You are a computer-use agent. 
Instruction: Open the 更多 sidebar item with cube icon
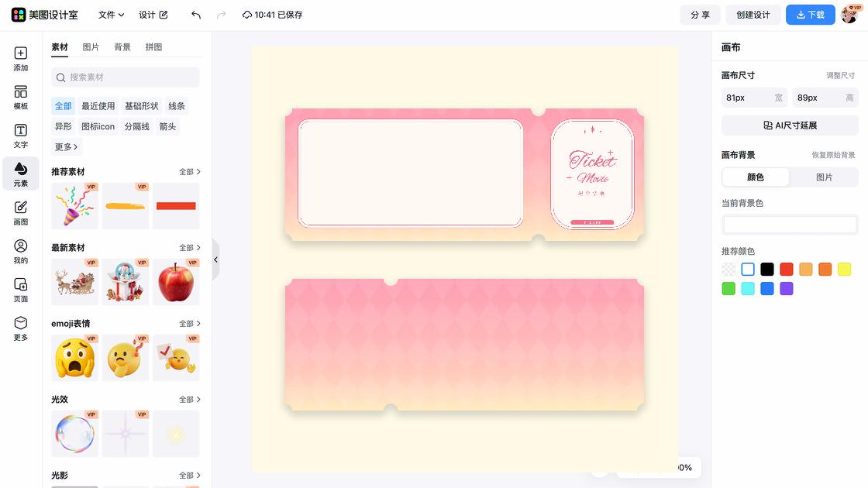[20, 328]
